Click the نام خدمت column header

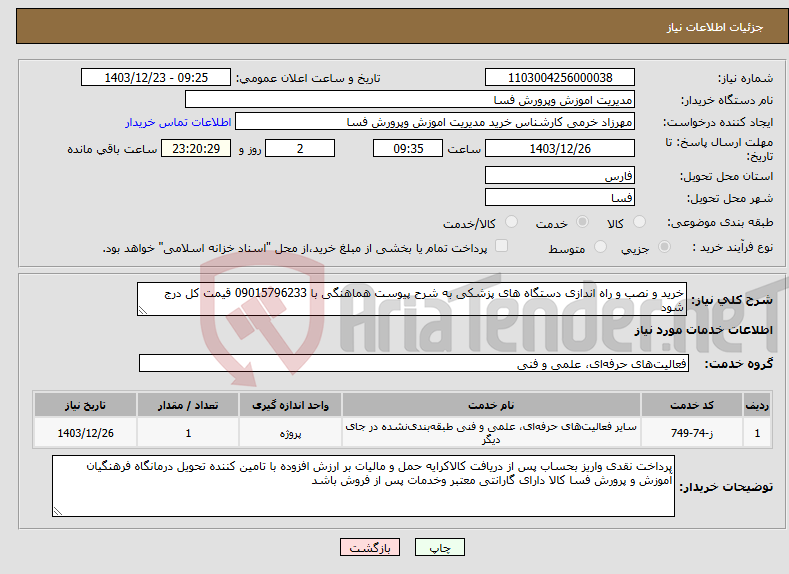coord(491,405)
